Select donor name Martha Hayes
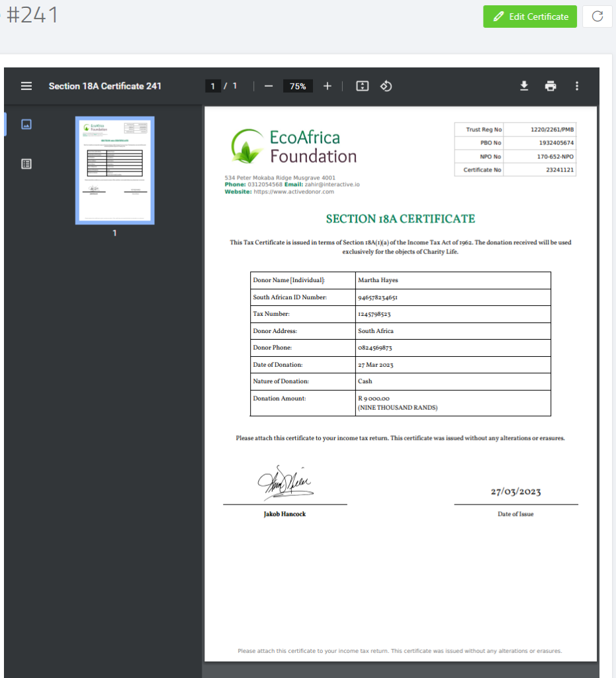The image size is (616, 678). click(378, 280)
